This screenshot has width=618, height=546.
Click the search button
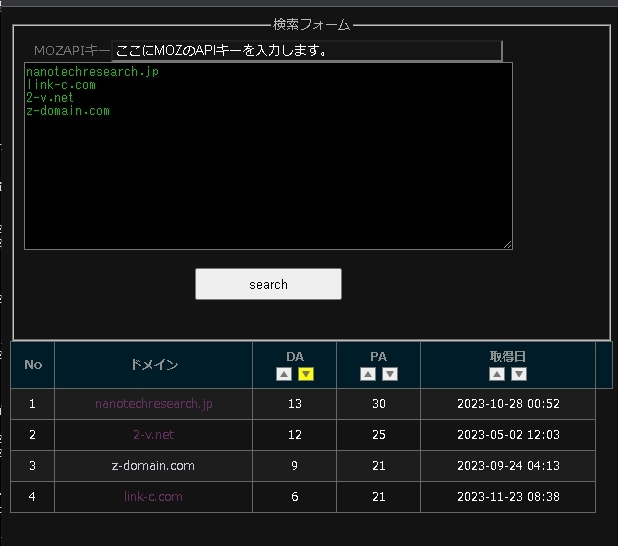pos(268,284)
